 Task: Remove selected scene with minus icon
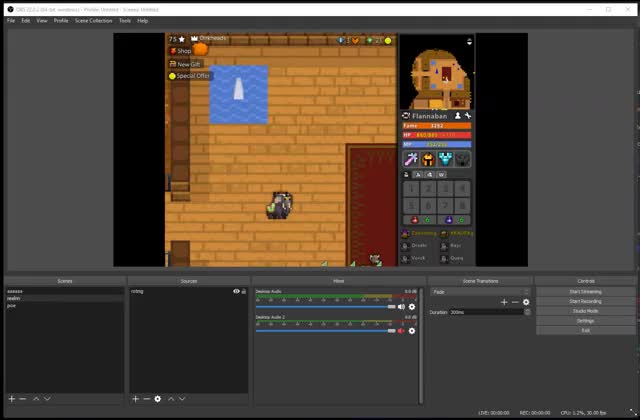click(23, 399)
